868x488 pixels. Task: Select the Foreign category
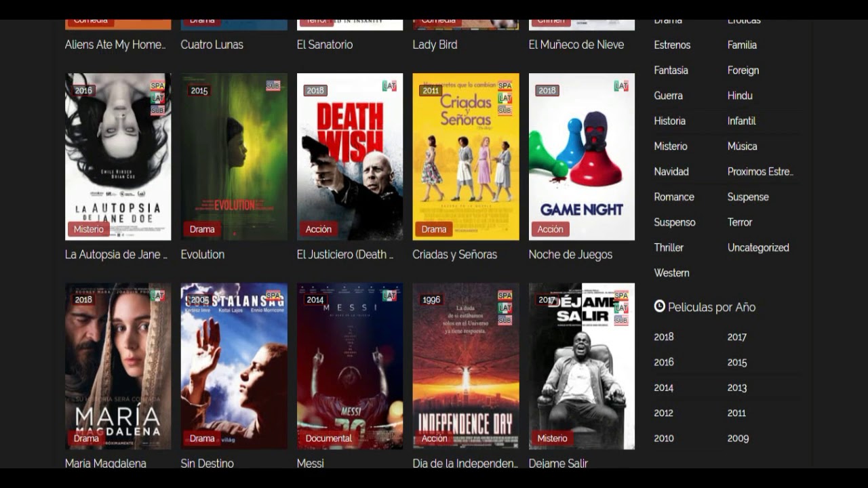point(743,70)
